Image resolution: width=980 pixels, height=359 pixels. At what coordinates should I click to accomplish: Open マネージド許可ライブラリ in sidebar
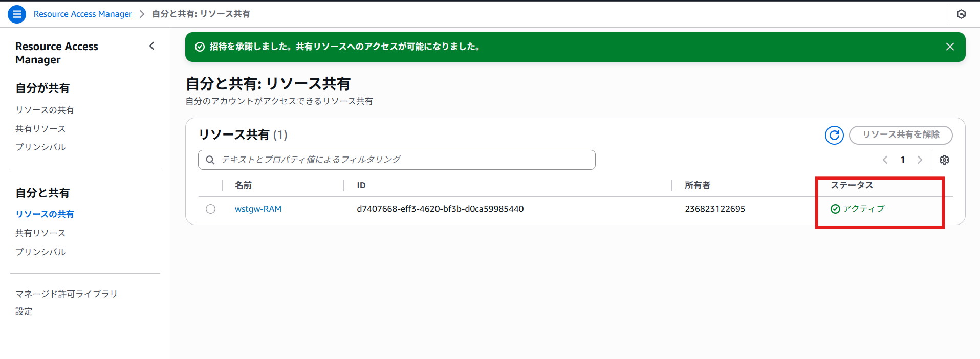(67, 294)
